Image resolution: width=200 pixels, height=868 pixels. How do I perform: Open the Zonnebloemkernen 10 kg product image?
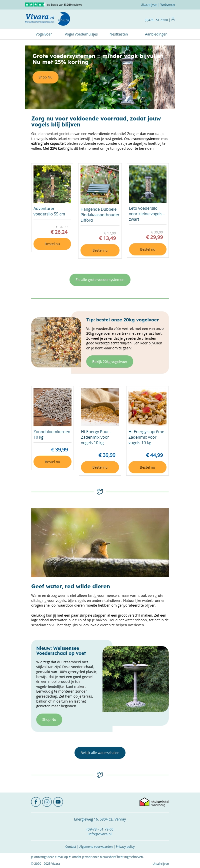coord(52,407)
